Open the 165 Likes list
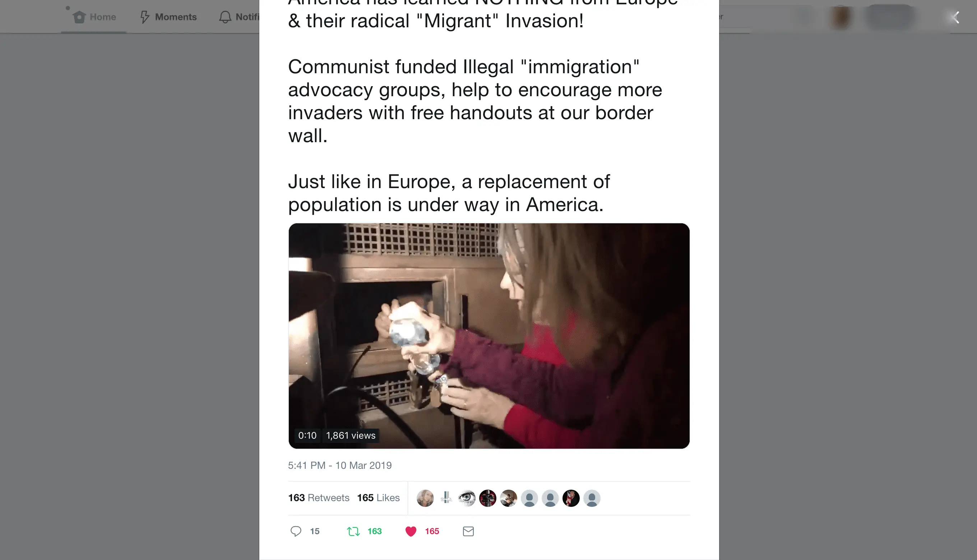The height and width of the screenshot is (560, 977). coord(378,498)
